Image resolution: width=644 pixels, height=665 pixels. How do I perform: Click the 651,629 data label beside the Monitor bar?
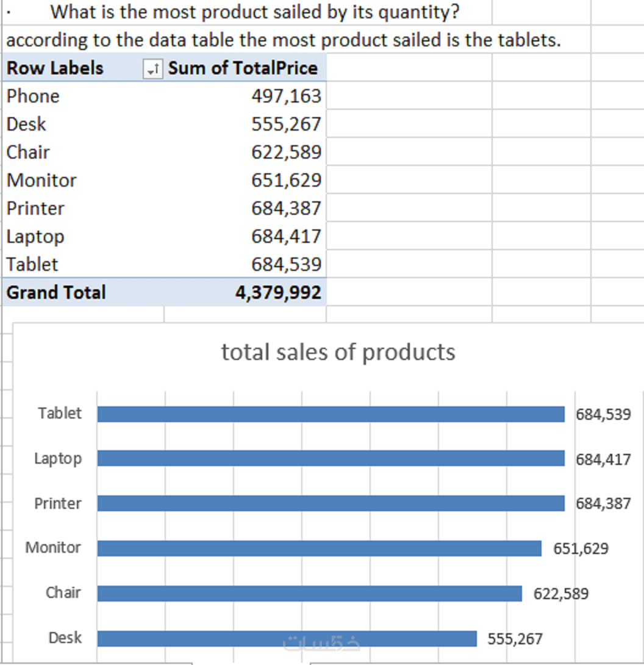[x=581, y=548]
